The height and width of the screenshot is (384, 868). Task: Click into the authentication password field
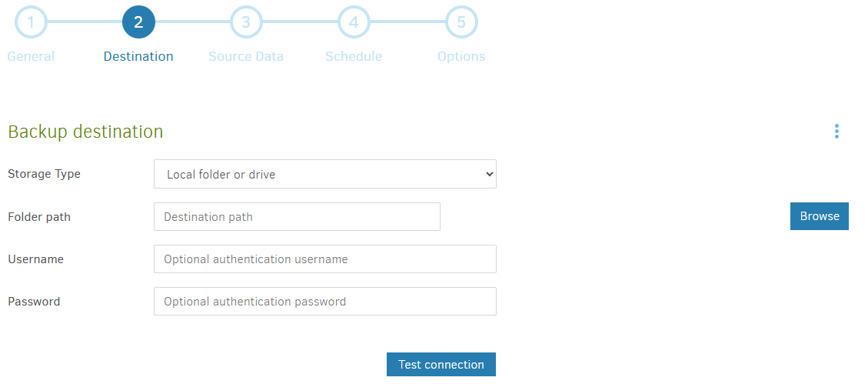(324, 302)
